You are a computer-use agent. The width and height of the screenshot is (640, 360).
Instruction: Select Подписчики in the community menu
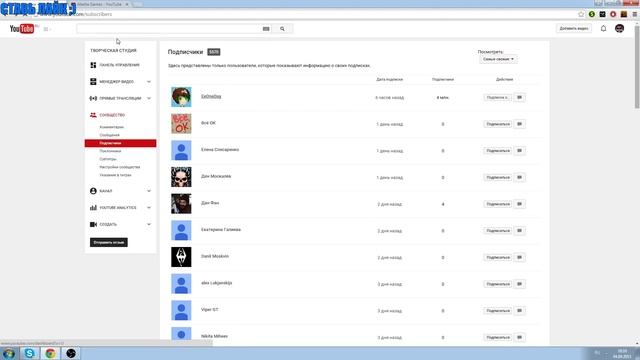click(120, 143)
